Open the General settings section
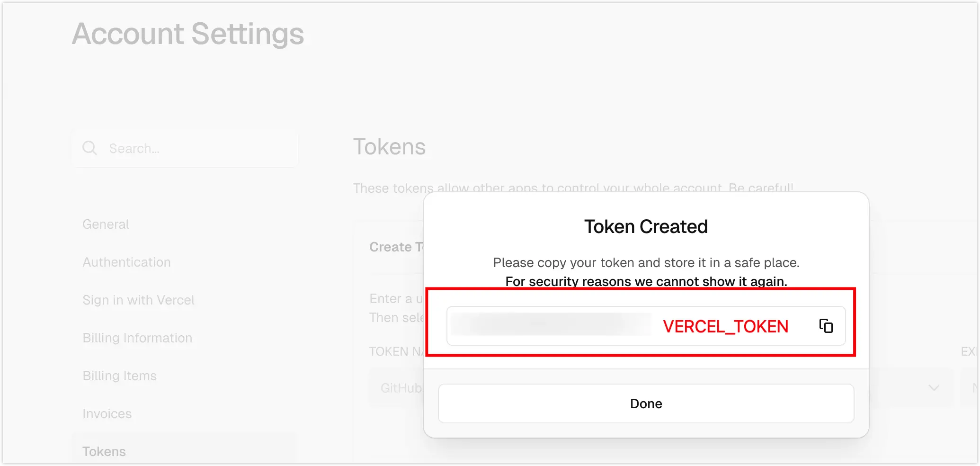 click(106, 224)
